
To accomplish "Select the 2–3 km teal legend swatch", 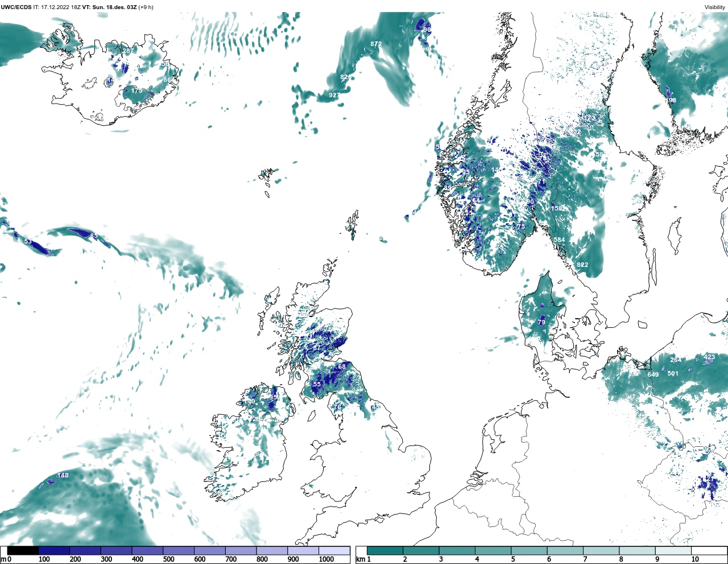I will pyautogui.click(x=421, y=550).
